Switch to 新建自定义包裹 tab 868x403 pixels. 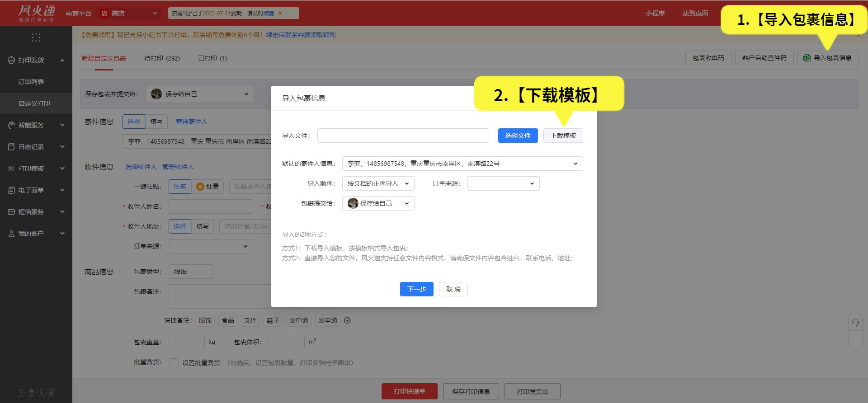click(104, 58)
